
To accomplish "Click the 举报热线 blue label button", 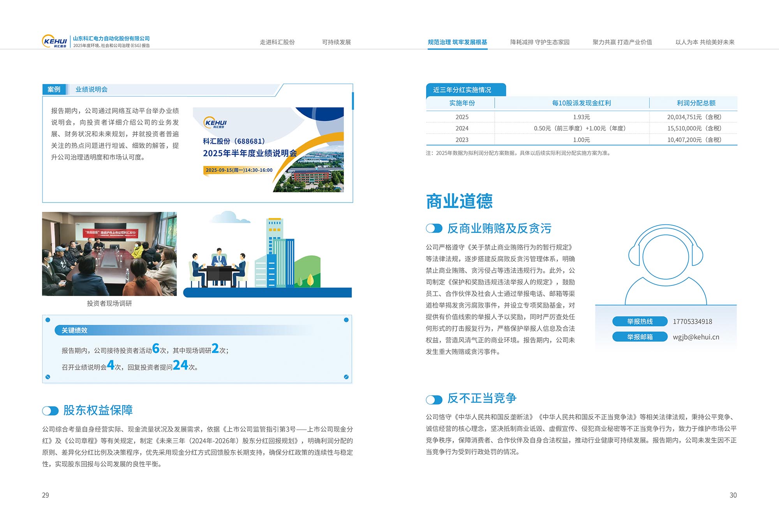I will 640,321.
